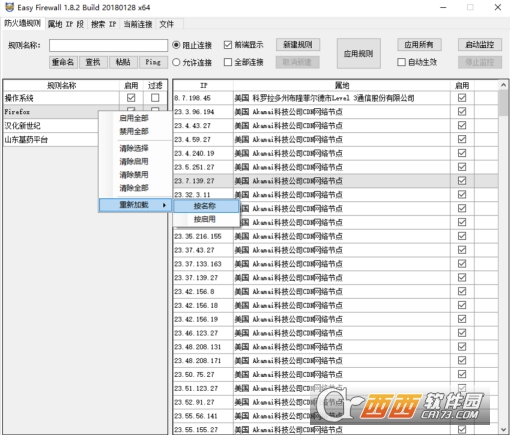Select the 阻止连接 radio button
This screenshot has width=510, height=435.
pyautogui.click(x=192, y=45)
